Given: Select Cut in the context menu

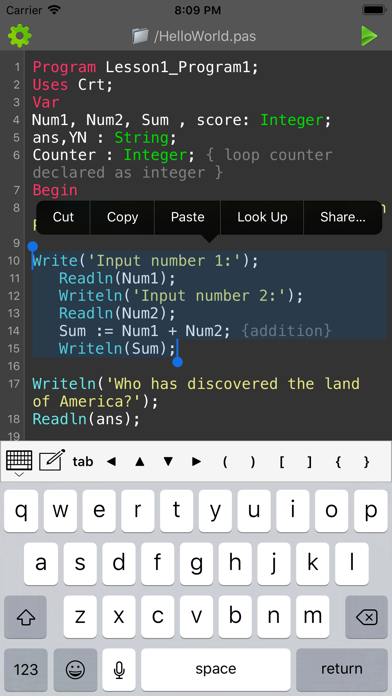Looking at the screenshot, I should coord(63,217).
